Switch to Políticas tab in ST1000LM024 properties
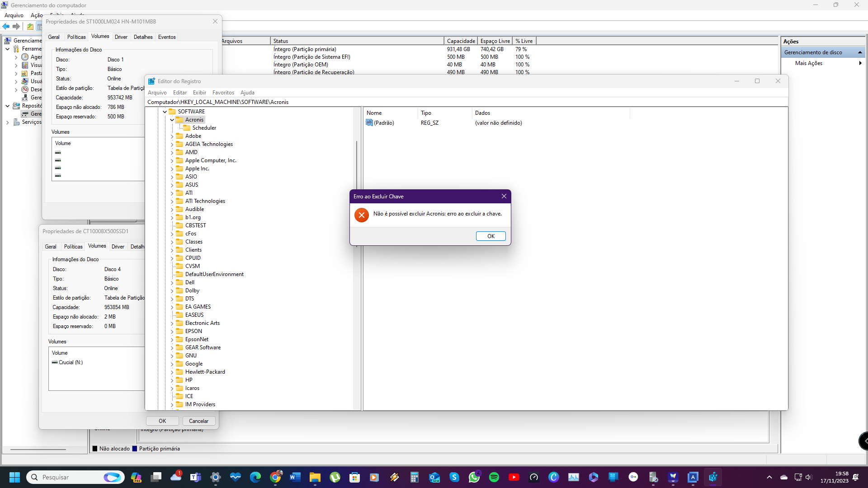The height and width of the screenshot is (488, 868). pyautogui.click(x=76, y=37)
